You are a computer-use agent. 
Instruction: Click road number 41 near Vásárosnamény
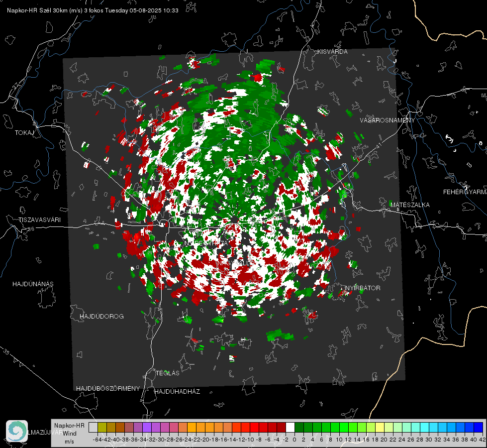[x=379, y=145]
